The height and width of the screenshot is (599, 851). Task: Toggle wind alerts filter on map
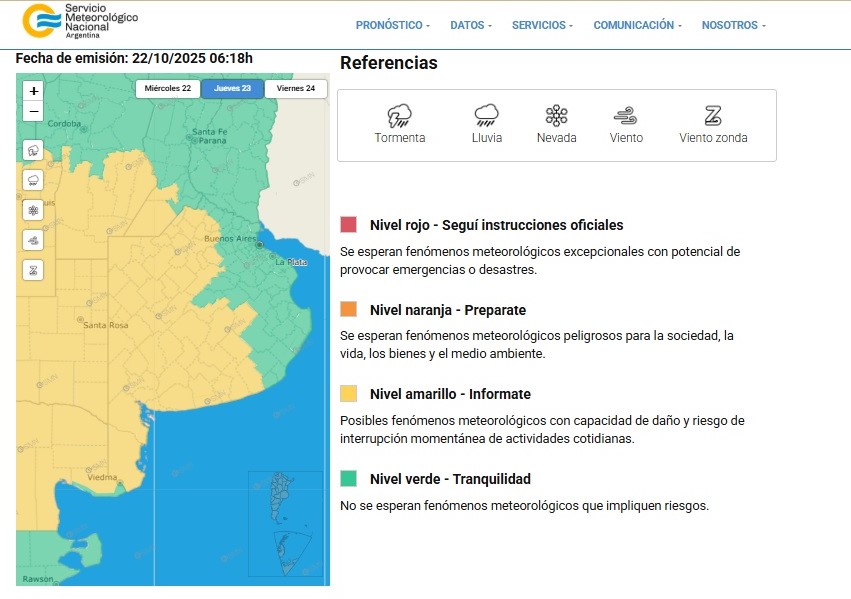pos(34,240)
